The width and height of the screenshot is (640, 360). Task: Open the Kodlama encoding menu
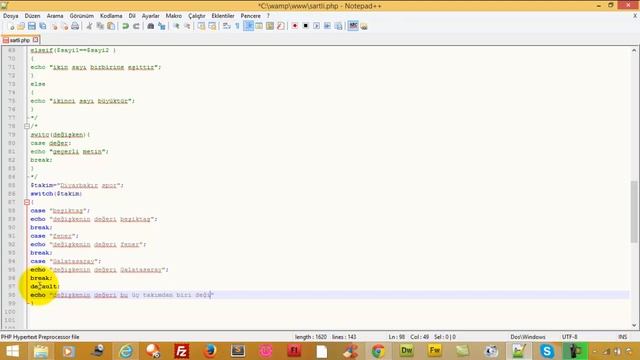(x=111, y=16)
